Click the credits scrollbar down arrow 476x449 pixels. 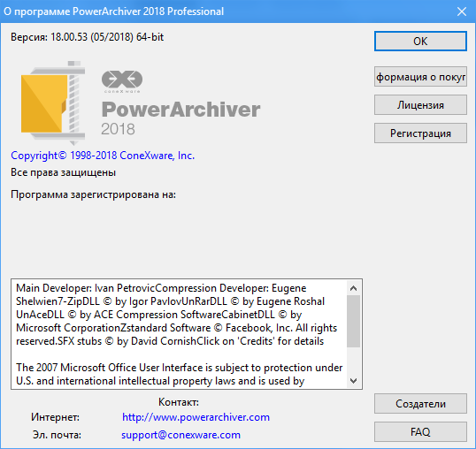pyautogui.click(x=353, y=380)
